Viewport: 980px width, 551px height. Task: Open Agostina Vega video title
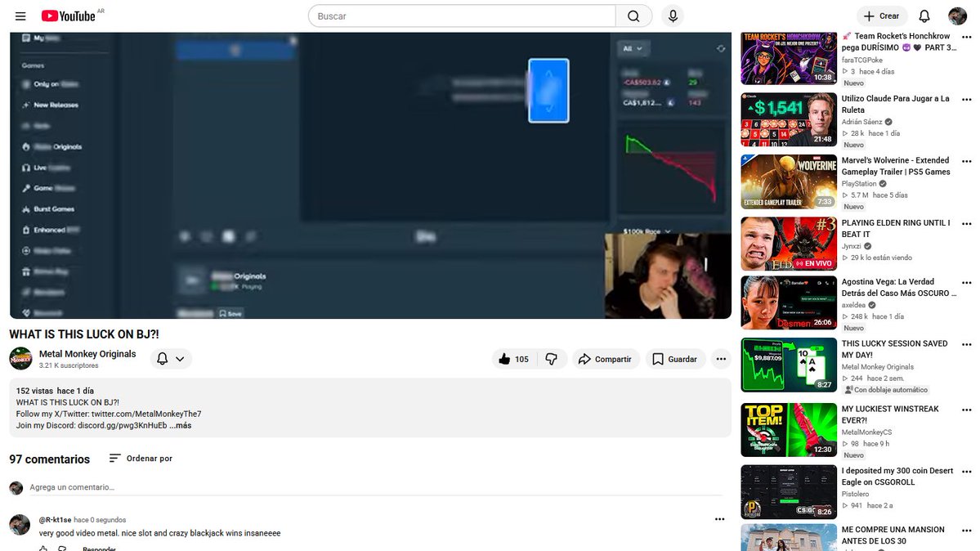pyautogui.click(x=898, y=287)
